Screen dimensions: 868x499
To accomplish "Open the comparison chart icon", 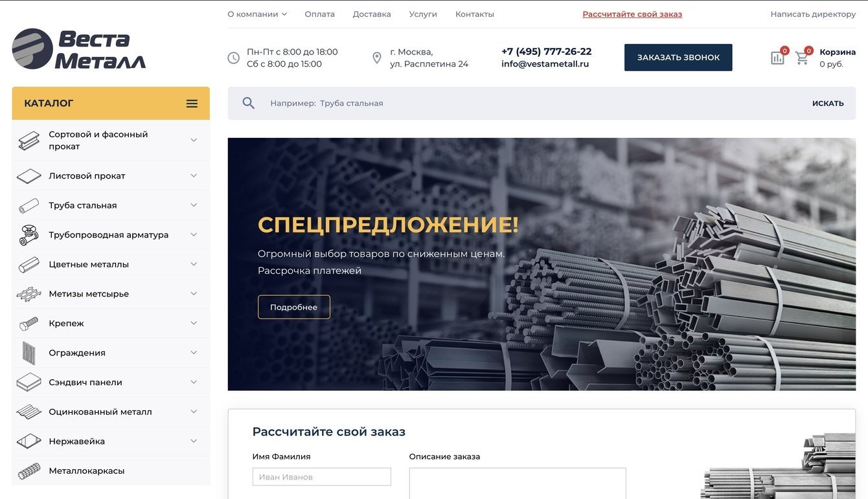I will tap(777, 58).
